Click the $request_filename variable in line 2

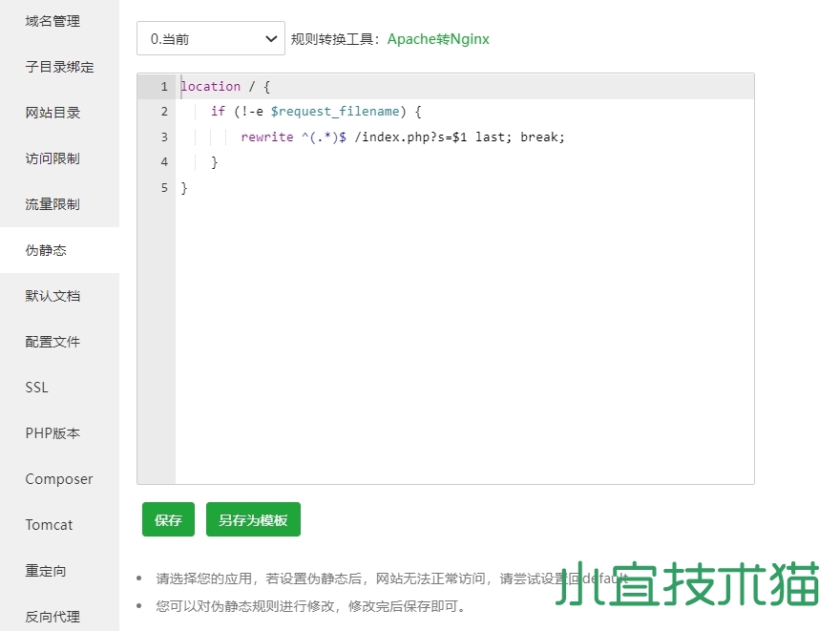tap(335, 112)
